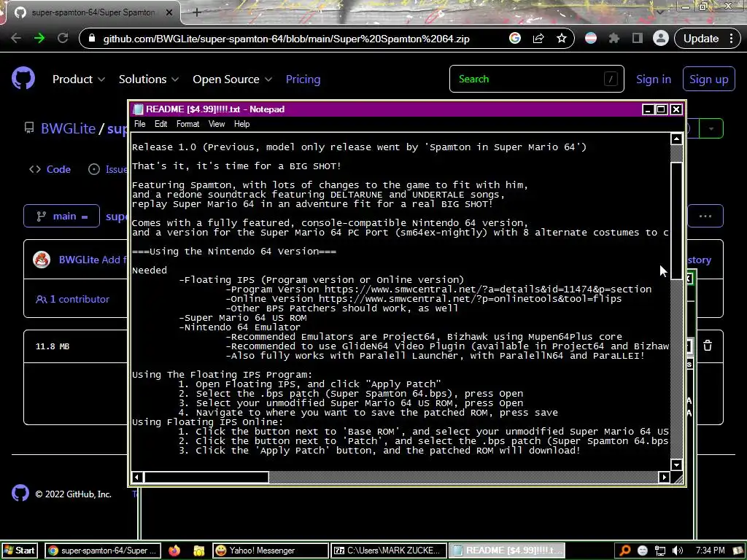Click the '===Using the Nintendo 64 Version===' line
This screenshot has height=560, width=747.
[x=234, y=252]
